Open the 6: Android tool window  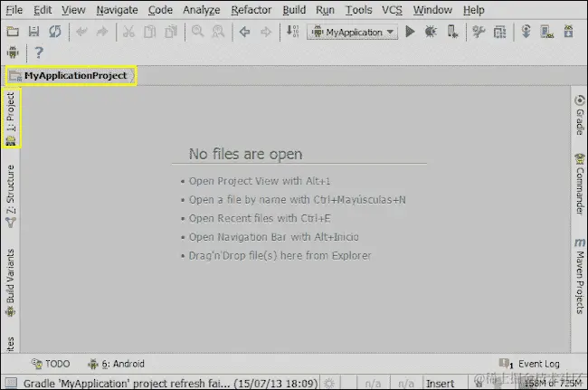(116, 364)
